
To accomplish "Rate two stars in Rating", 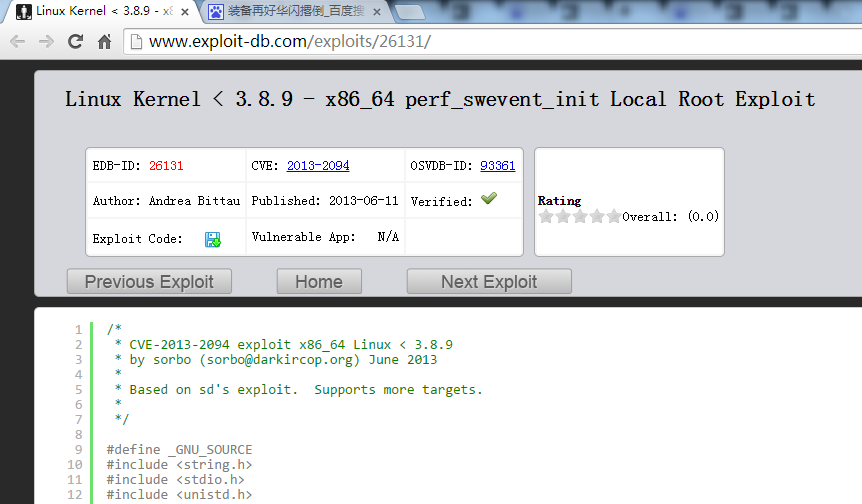I will click(563, 216).
